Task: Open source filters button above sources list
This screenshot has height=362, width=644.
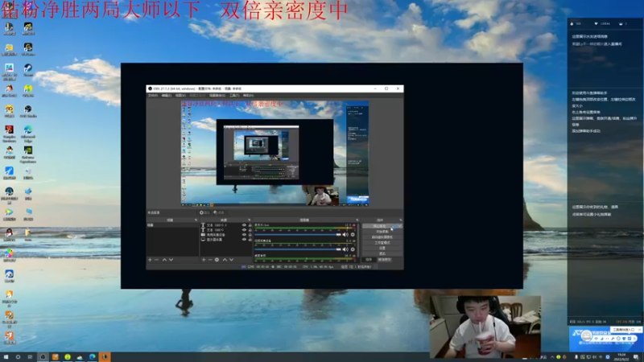Action: point(220,212)
